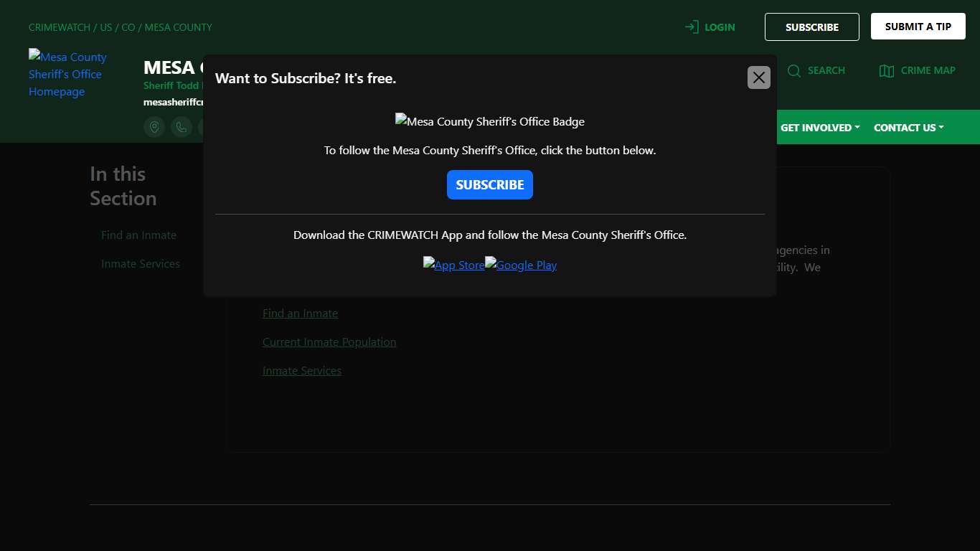Click the location pin icon

point(154,127)
